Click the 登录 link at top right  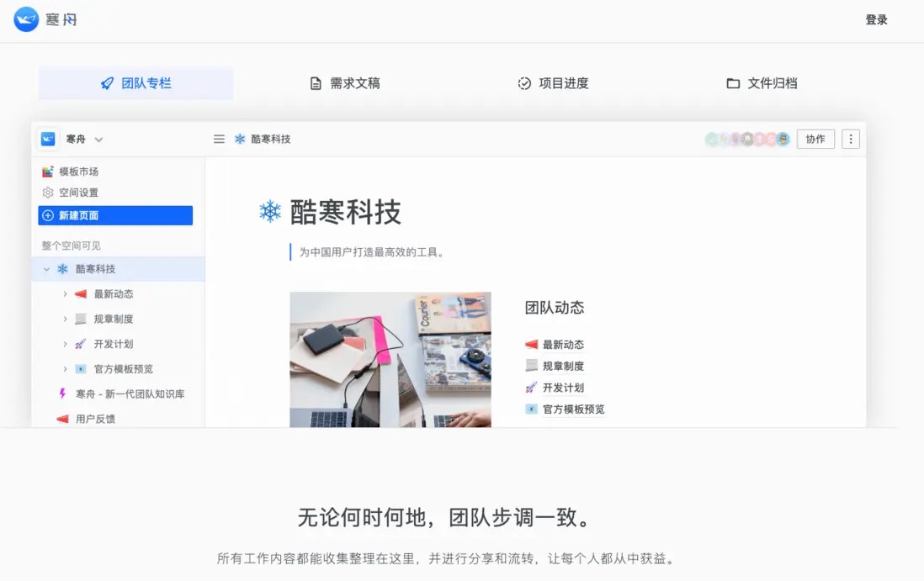coord(876,18)
